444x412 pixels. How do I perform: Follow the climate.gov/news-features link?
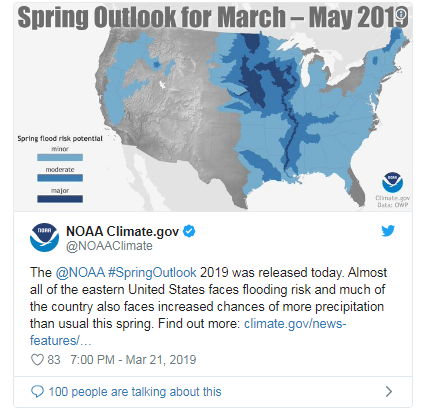pos(188,332)
